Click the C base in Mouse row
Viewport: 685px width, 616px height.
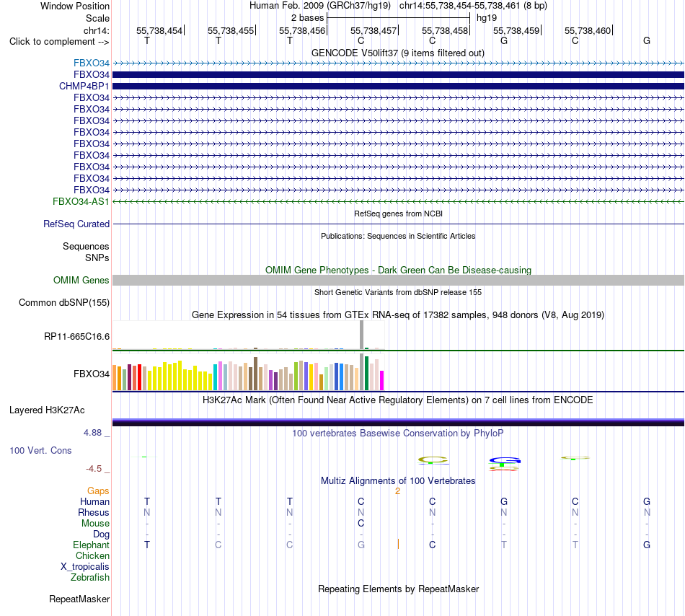[361, 524]
